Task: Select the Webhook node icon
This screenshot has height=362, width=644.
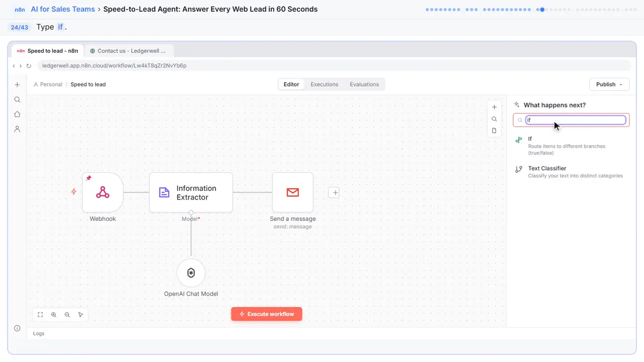Action: click(103, 192)
